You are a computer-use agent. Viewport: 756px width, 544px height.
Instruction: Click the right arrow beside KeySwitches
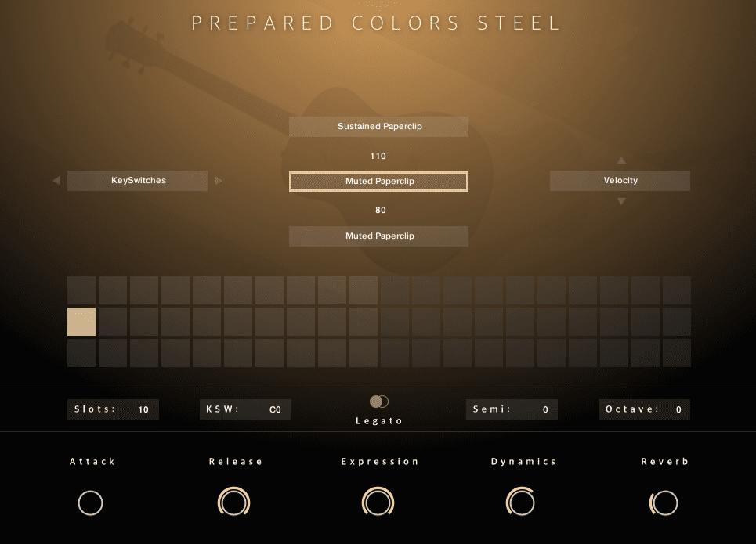tap(219, 181)
